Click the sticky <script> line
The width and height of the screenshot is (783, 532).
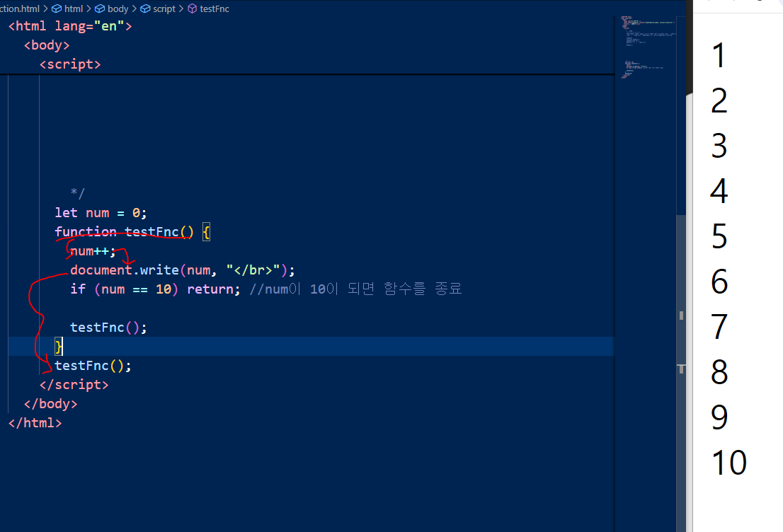[70, 64]
